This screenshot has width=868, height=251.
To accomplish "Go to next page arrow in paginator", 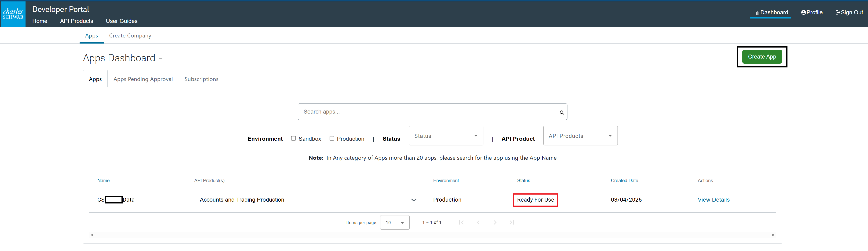I will 495,222.
